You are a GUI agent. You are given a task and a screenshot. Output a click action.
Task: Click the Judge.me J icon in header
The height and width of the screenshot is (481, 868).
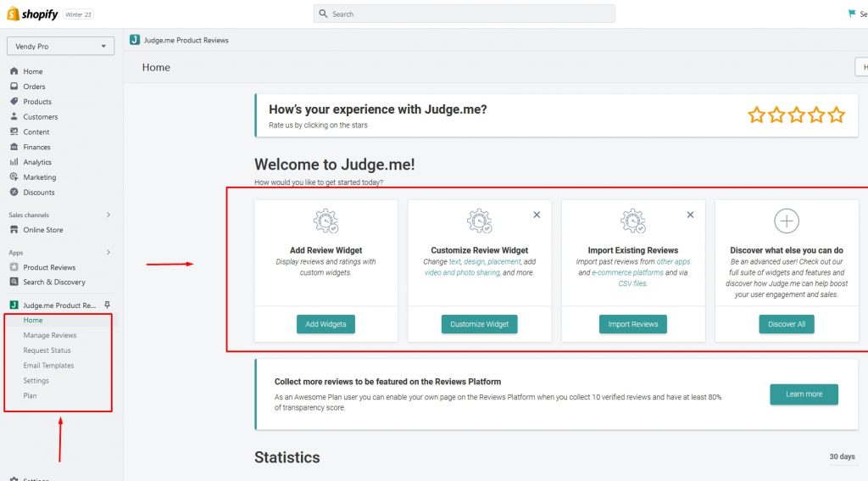135,39
